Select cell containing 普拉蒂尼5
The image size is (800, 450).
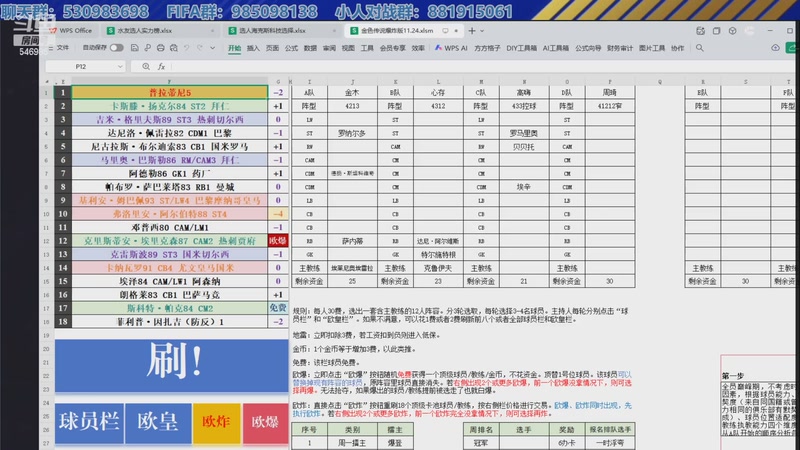click(x=169, y=92)
